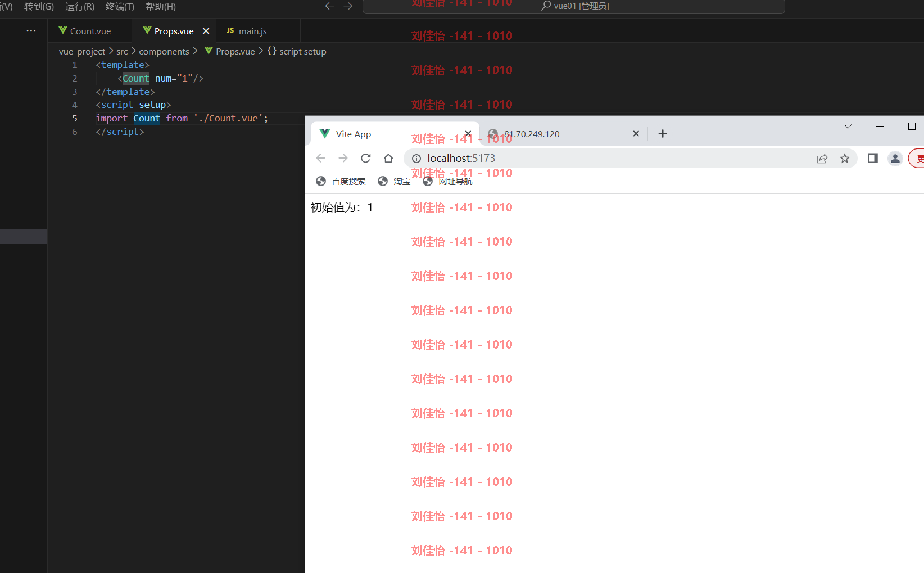This screenshot has width=924, height=573.
Task: Open the 终端(T) menu
Action: [x=120, y=7]
